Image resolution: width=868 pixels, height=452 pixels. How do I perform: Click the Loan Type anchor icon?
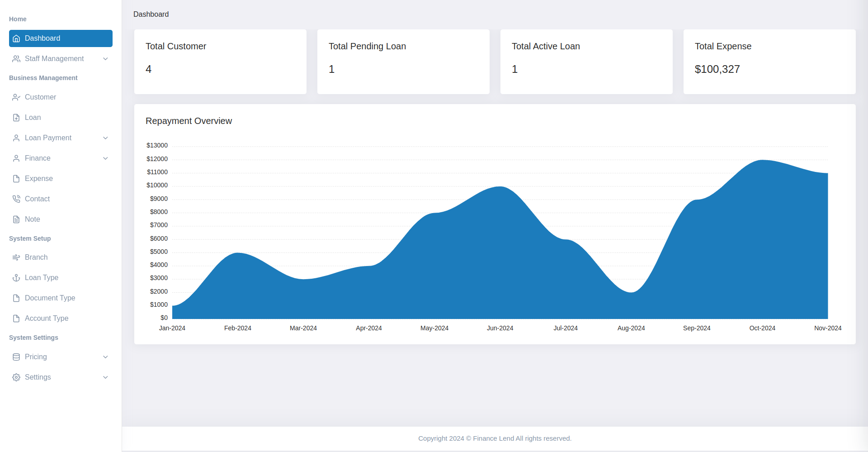click(x=16, y=278)
